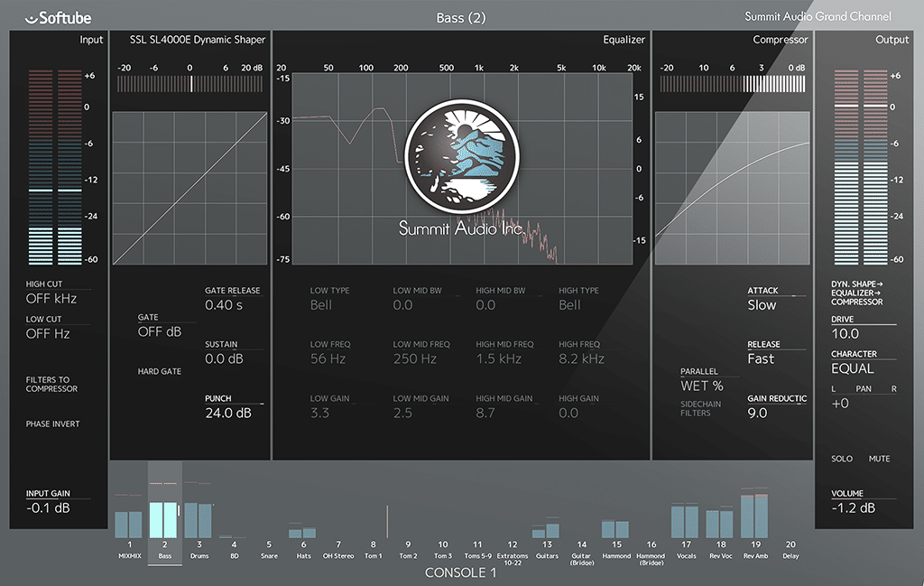The image size is (924, 586).
Task: Select channel 17 Vocals label
Action: tap(685, 551)
